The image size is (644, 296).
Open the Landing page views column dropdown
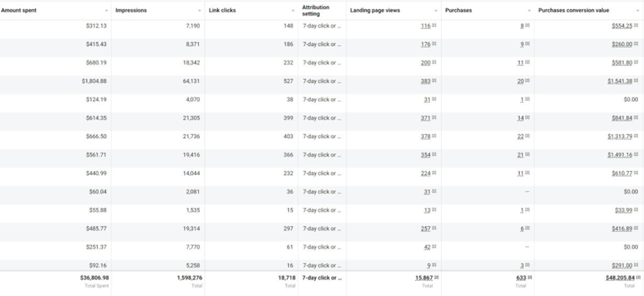point(436,11)
